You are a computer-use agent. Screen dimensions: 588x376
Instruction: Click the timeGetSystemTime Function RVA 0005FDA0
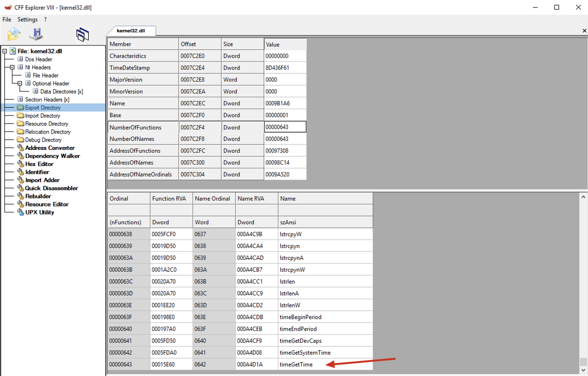[171, 352]
